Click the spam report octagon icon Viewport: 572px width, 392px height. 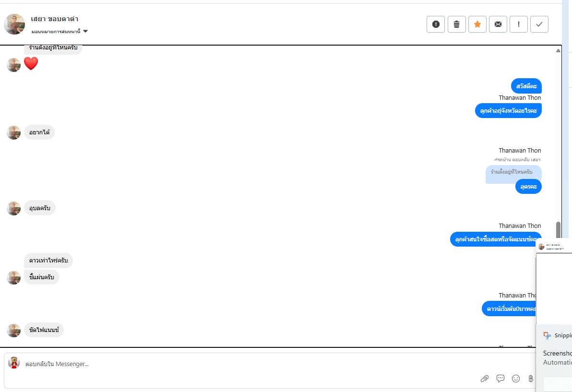click(436, 24)
